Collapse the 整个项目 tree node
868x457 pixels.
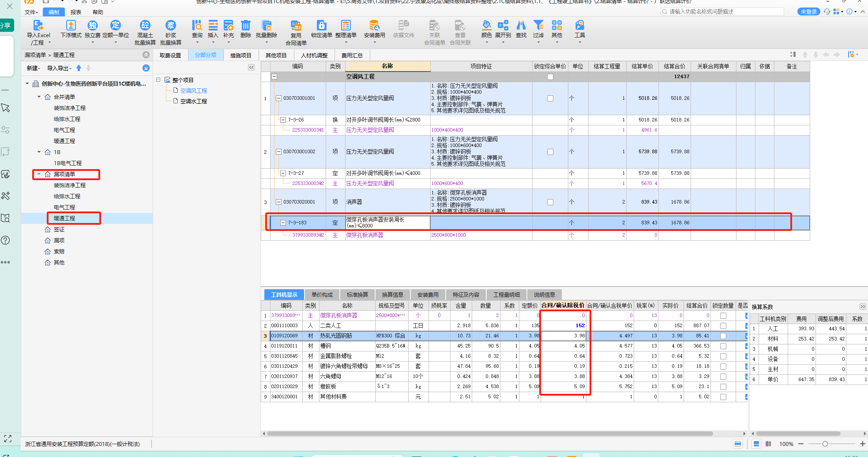(158, 80)
